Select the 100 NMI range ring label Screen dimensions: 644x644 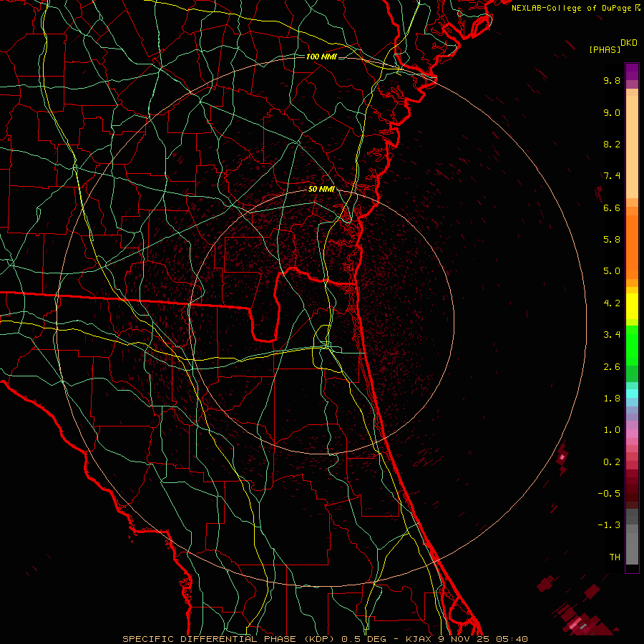tap(321, 57)
